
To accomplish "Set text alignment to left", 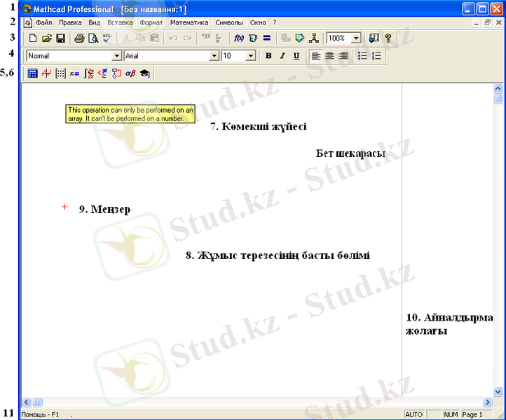I will (315, 56).
